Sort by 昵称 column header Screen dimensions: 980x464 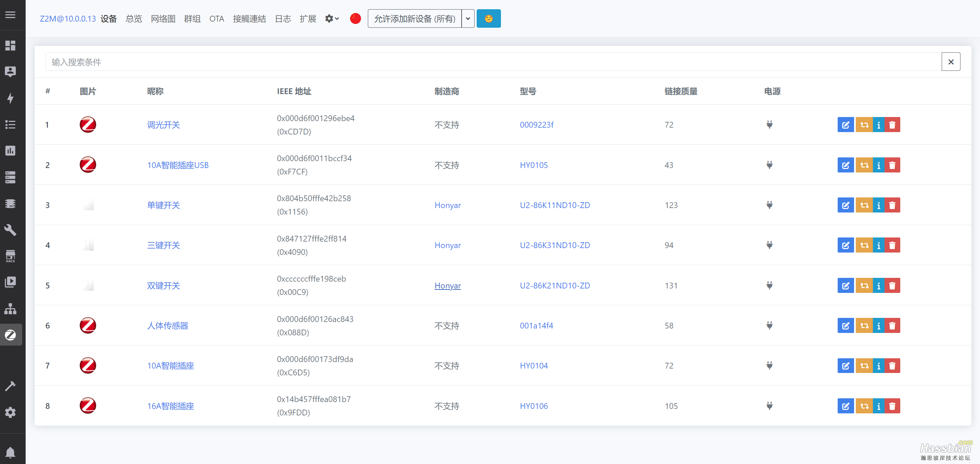click(155, 91)
